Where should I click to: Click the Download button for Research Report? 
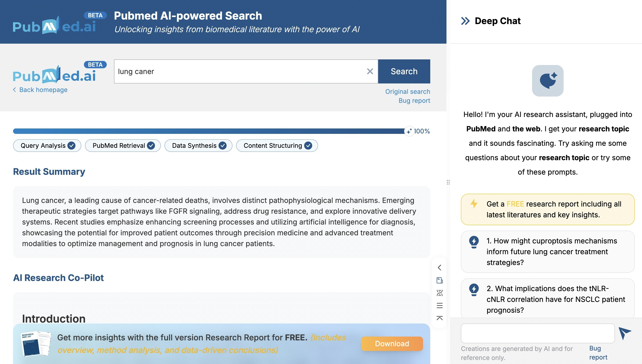[392, 344]
